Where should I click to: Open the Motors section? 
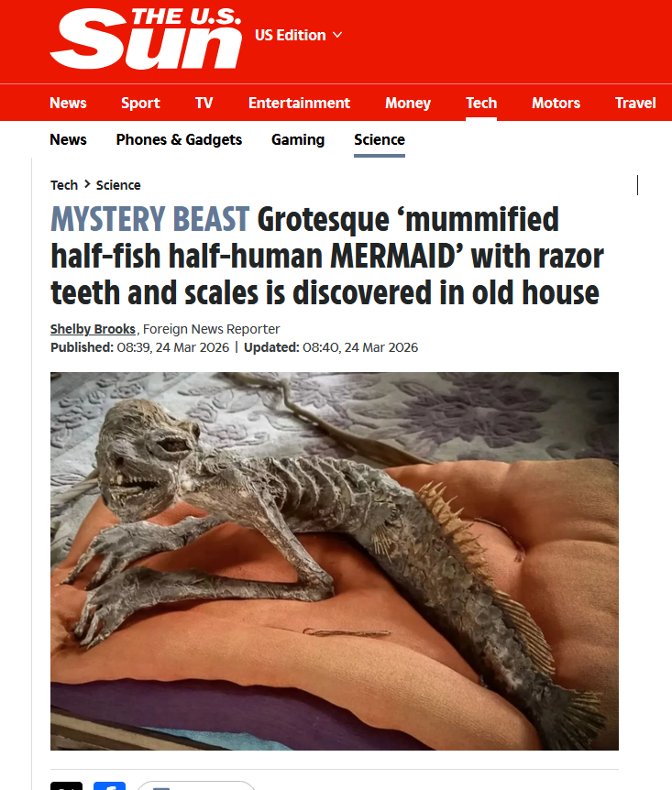coord(556,103)
